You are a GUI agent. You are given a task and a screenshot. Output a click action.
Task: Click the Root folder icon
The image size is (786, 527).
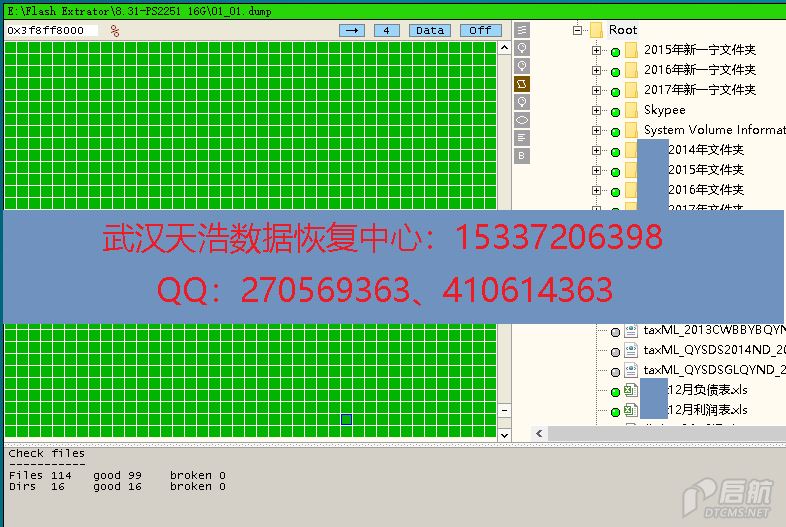[596, 30]
